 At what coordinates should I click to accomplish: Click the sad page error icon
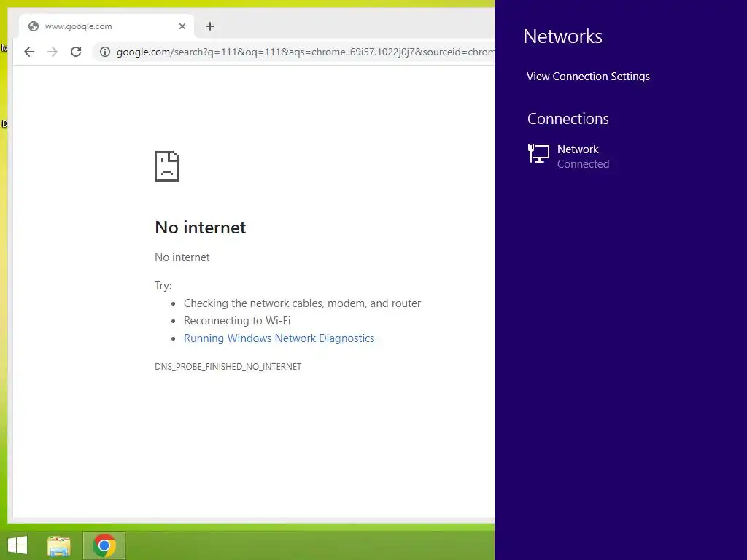(166, 166)
